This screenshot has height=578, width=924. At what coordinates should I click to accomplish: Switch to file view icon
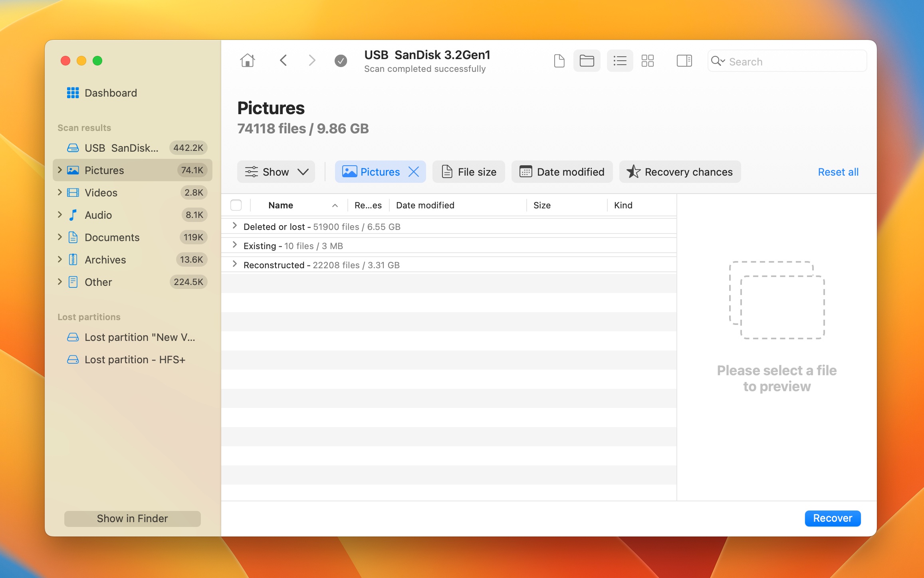[x=559, y=61]
